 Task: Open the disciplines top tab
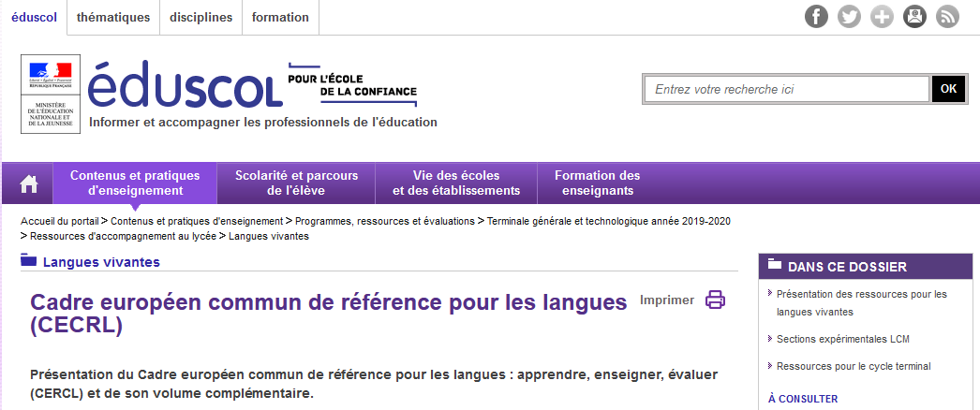point(201,17)
